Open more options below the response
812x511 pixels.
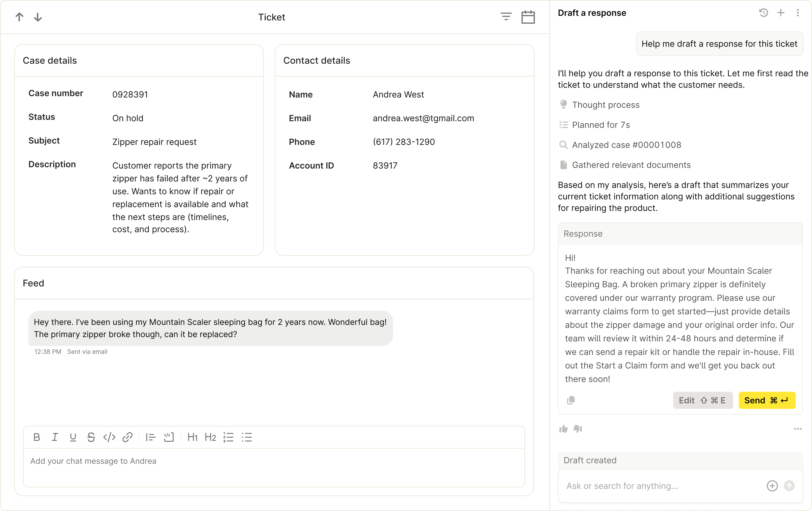[798, 429]
